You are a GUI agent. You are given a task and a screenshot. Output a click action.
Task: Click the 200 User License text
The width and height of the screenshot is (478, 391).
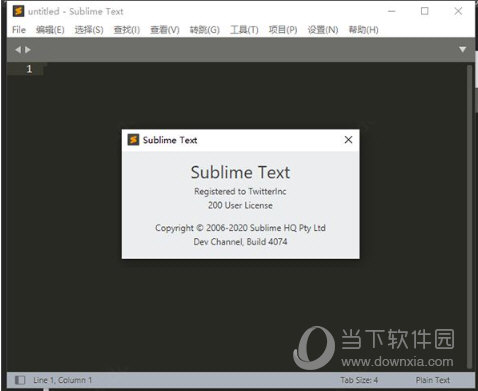point(240,205)
